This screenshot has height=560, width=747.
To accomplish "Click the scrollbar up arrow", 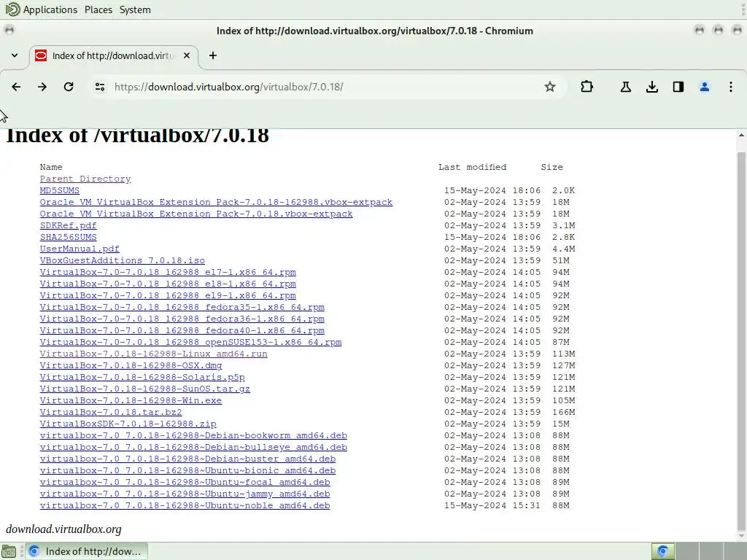I will [741, 135].
